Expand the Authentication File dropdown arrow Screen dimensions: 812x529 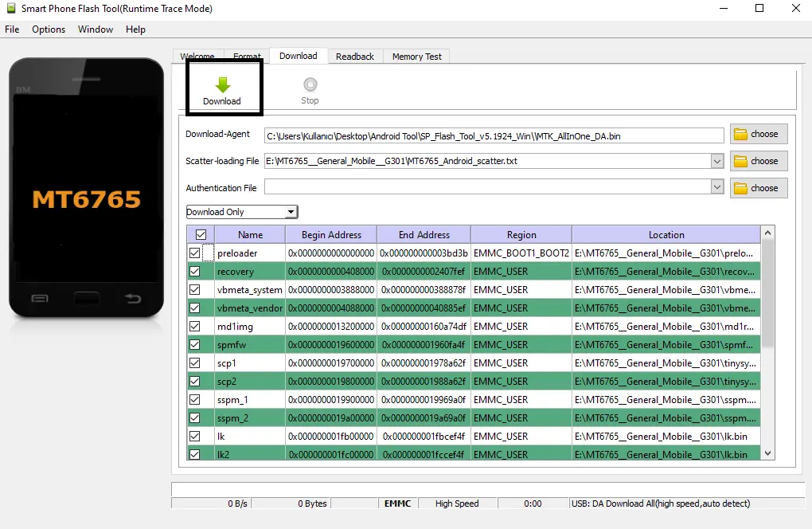[x=716, y=187]
